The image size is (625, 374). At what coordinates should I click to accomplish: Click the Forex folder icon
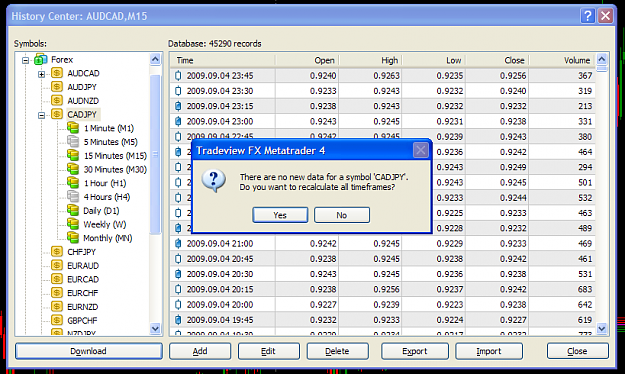(41, 59)
